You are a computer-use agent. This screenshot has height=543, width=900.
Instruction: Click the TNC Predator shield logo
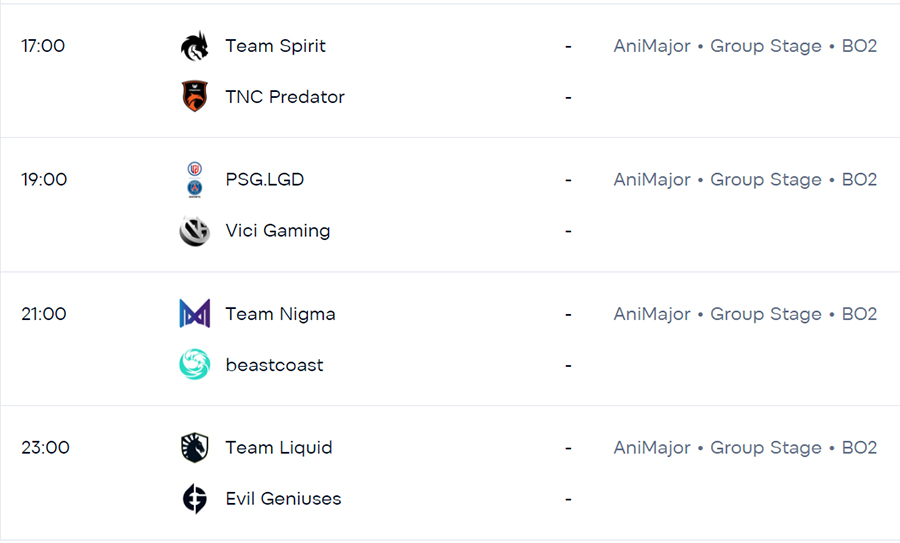point(195,96)
